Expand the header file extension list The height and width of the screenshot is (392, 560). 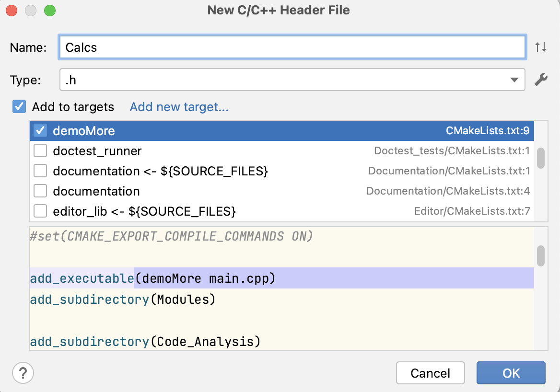514,80
